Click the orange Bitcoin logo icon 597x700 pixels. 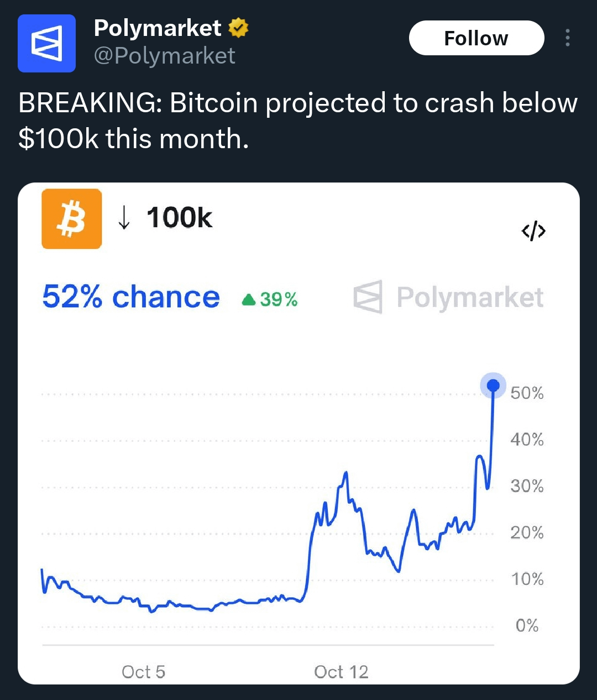click(x=72, y=219)
